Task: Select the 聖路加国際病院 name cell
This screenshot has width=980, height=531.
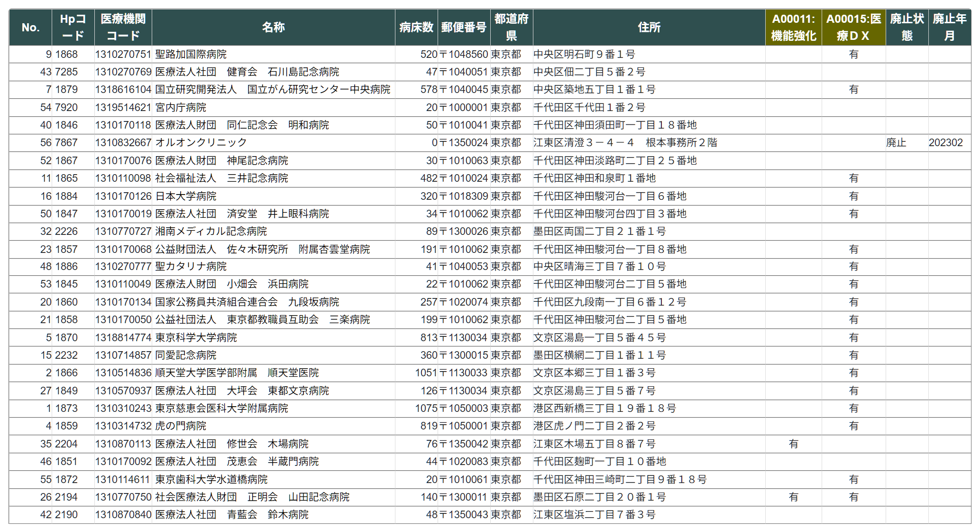Action: (x=274, y=55)
